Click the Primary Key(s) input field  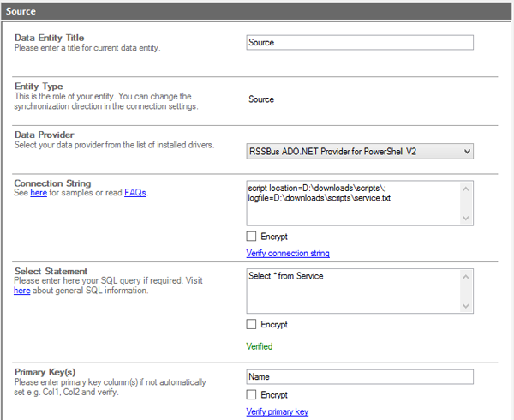click(x=359, y=377)
